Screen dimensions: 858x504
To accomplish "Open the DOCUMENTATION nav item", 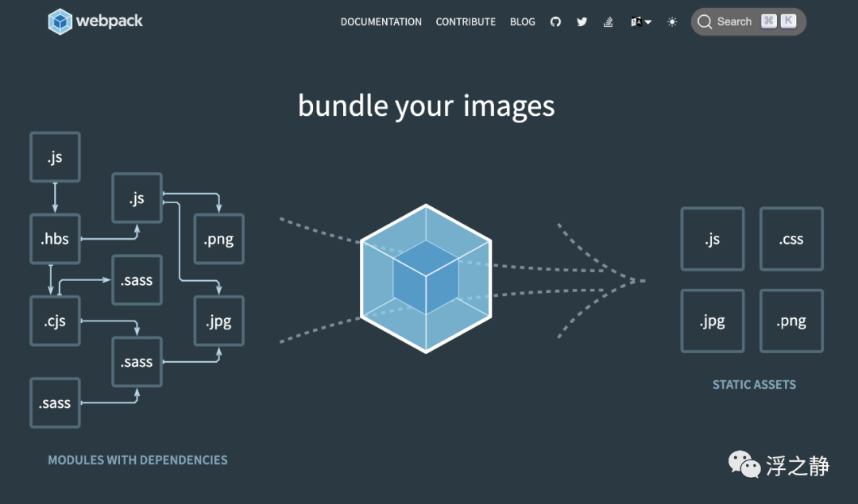I will click(x=381, y=22).
